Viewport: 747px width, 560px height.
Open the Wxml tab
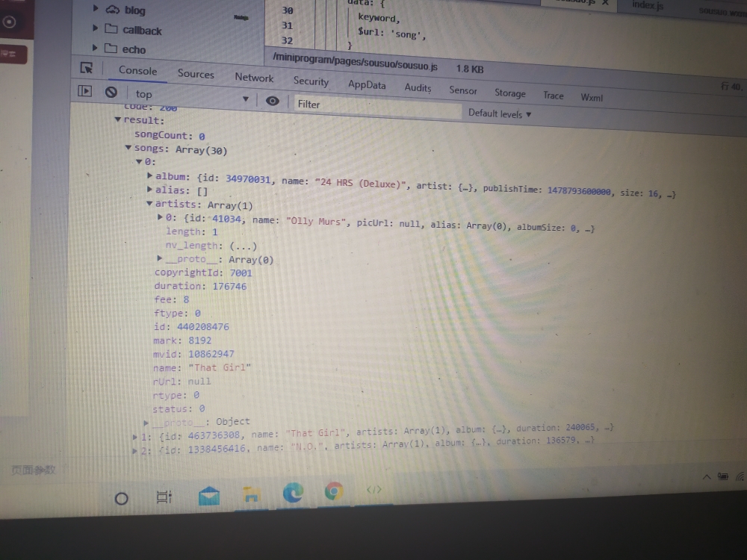pyautogui.click(x=592, y=98)
